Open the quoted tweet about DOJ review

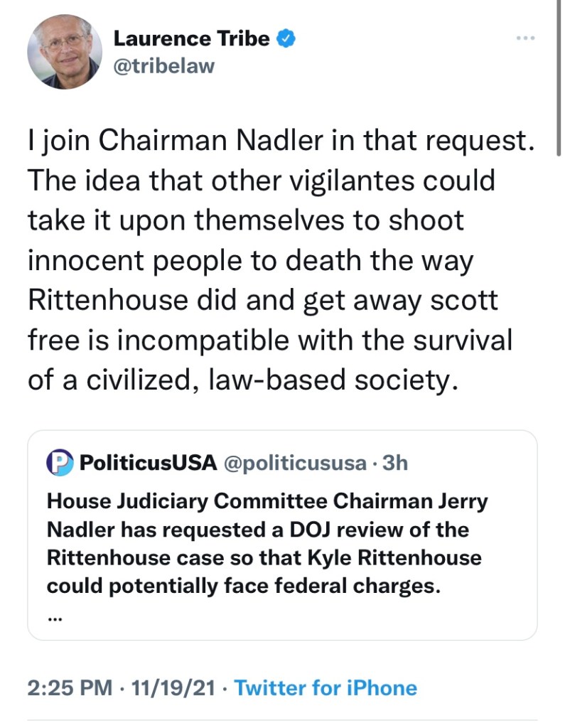281,544
